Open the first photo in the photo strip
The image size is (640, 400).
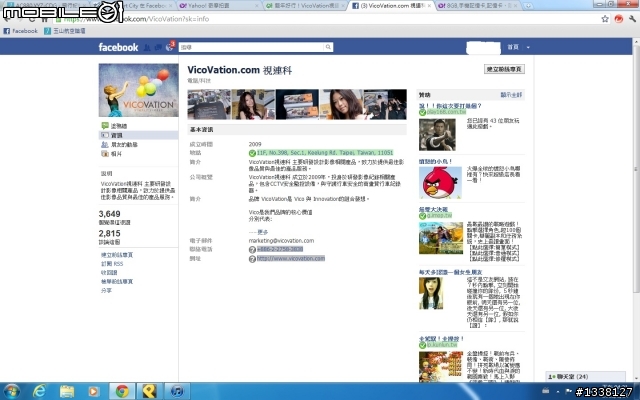pos(209,104)
